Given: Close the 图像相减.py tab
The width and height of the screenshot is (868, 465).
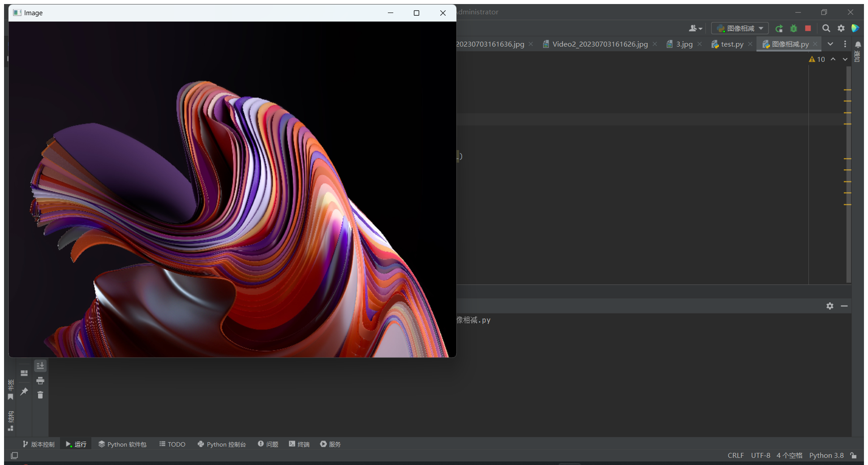Looking at the screenshot, I should [815, 44].
